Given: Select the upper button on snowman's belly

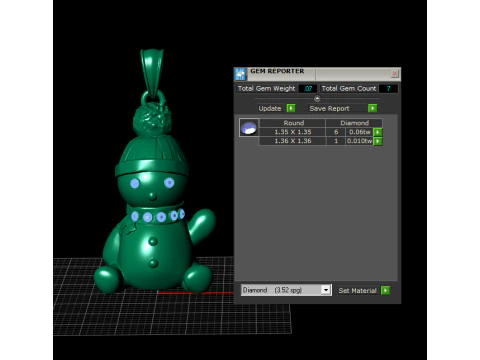Looking at the screenshot, I should pos(153,241).
